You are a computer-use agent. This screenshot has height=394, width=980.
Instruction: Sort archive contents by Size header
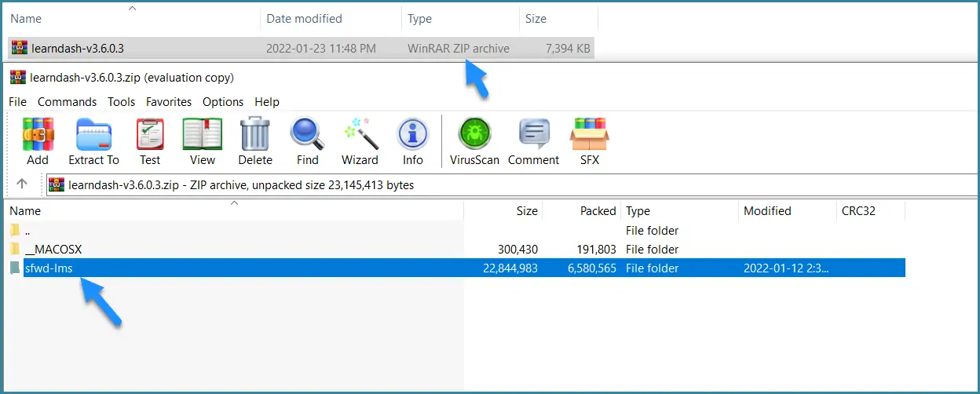(503, 211)
